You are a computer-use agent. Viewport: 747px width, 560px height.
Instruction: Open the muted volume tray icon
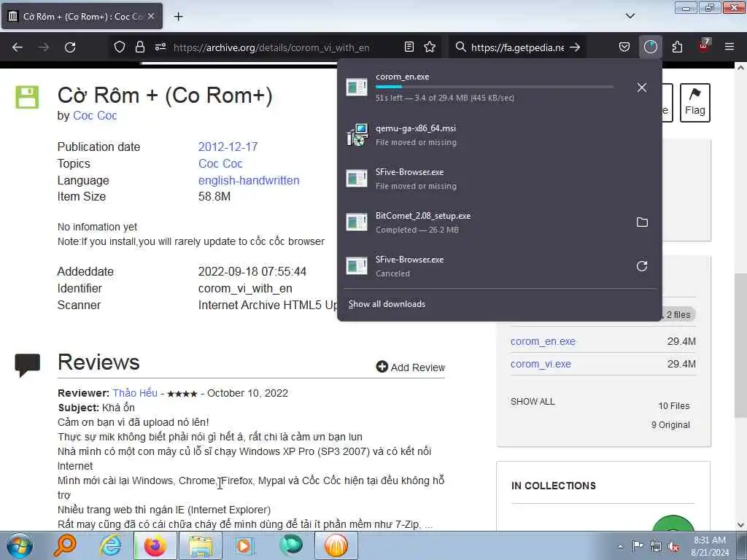(673, 546)
